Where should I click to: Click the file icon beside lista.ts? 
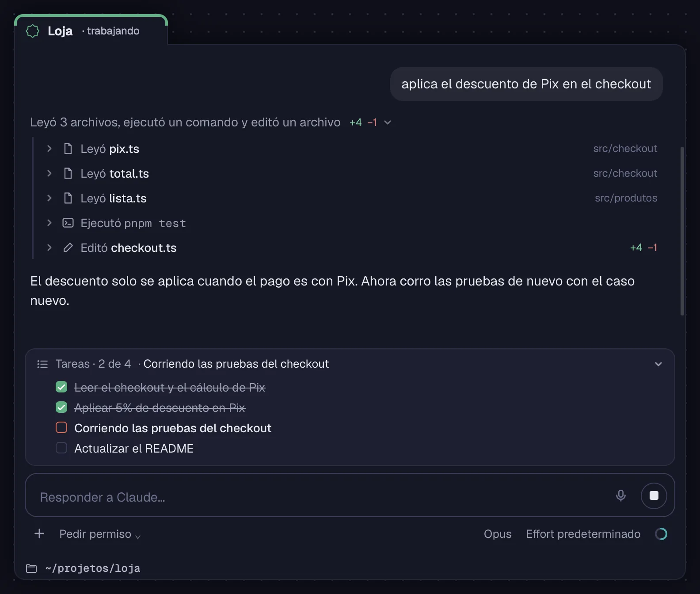[68, 198]
